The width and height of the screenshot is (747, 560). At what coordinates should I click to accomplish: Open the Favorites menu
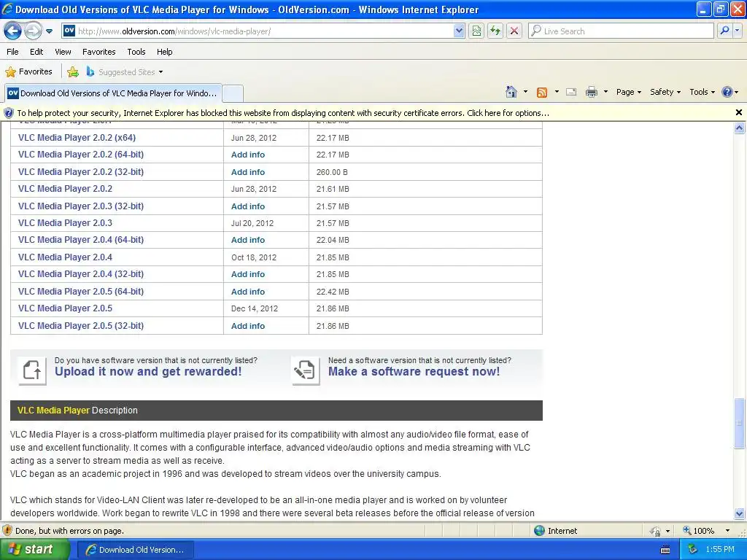pyautogui.click(x=99, y=52)
